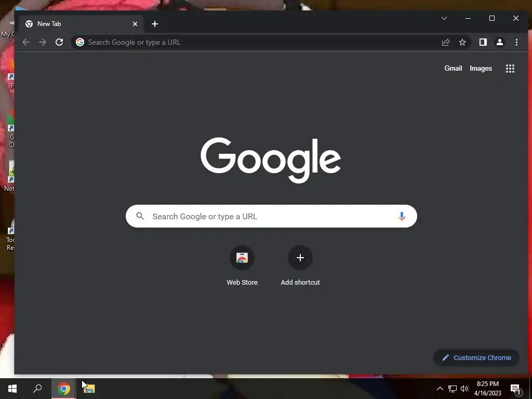Show hidden system tray icons
Viewport: 532px width, 399px height.
tap(440, 389)
